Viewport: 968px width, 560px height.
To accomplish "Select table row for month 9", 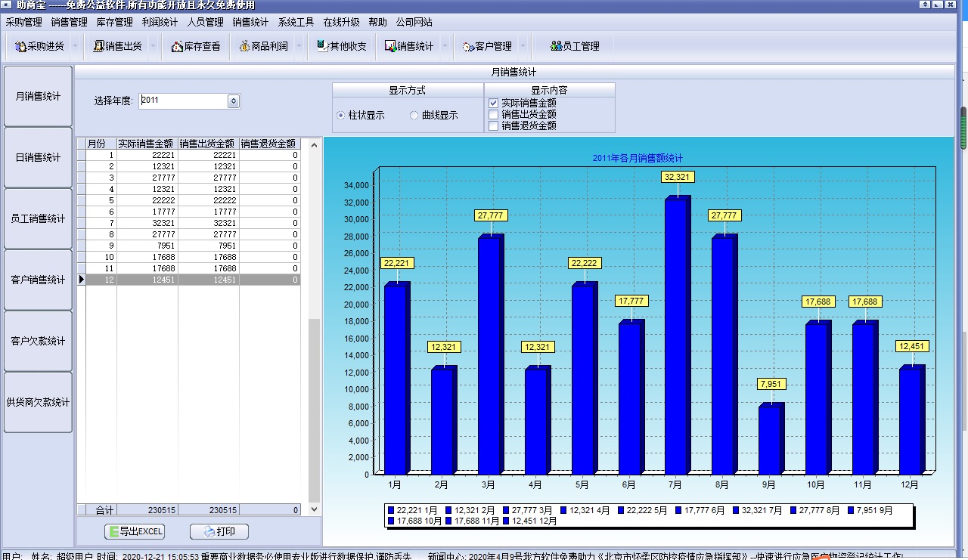I will tap(189, 246).
